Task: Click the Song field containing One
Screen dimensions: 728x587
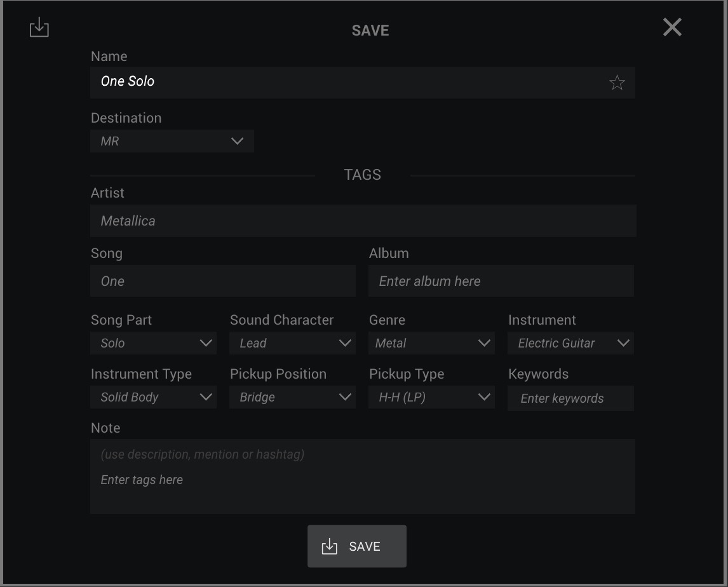Action: click(x=223, y=281)
